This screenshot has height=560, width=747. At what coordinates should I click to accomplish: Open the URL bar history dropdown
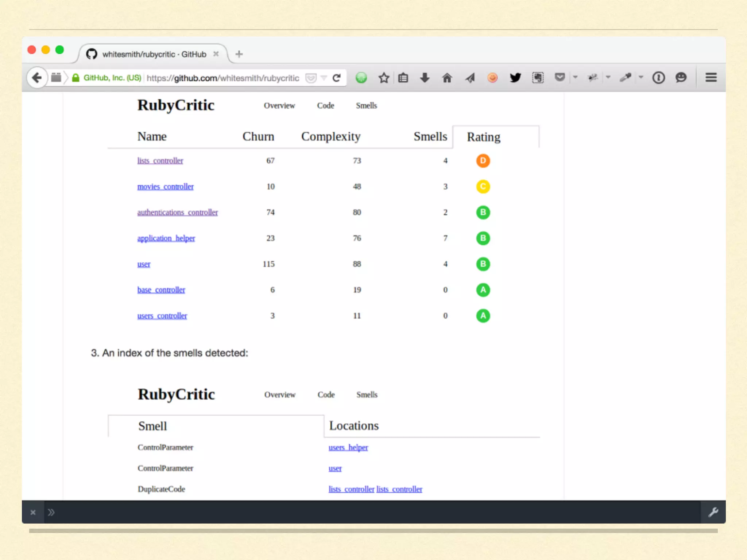(324, 78)
